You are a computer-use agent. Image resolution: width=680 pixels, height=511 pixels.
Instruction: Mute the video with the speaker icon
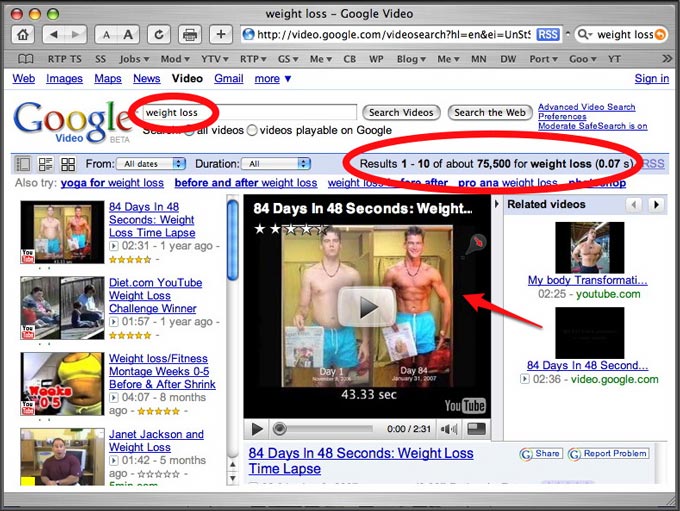point(448,429)
